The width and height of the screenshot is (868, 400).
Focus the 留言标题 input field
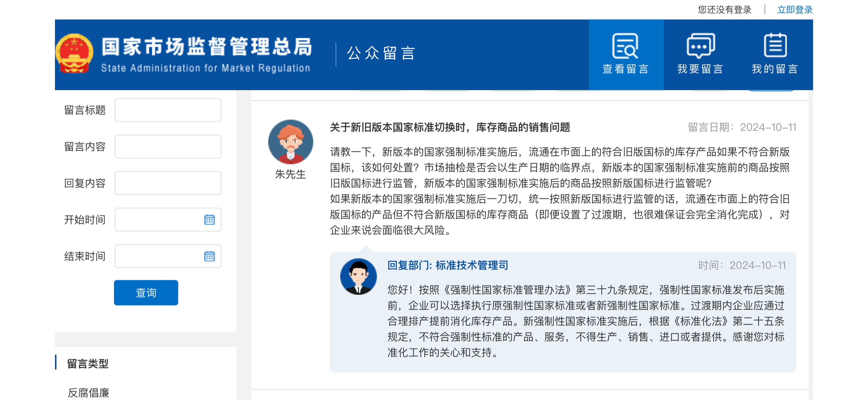point(168,110)
